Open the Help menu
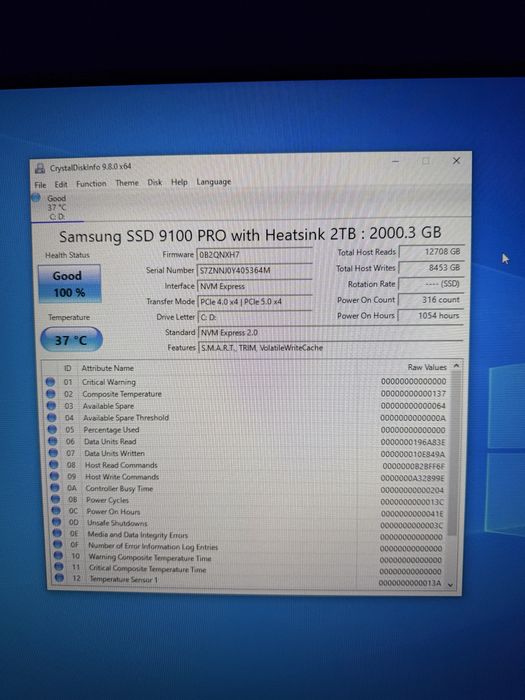Viewport: 525px width, 700px height. click(x=179, y=182)
